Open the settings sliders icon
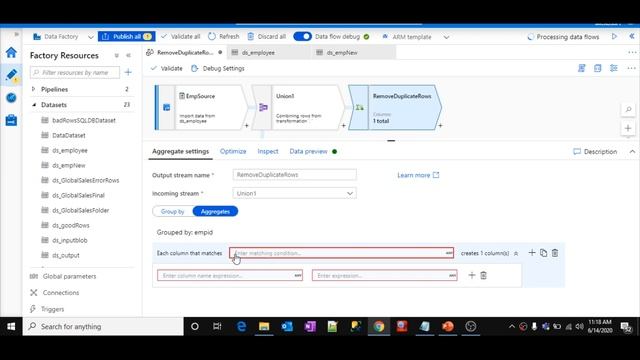640x360 pixels. [x=614, y=68]
